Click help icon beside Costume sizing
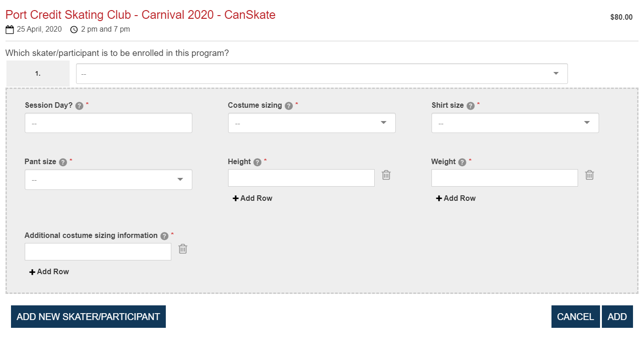 [289, 106]
